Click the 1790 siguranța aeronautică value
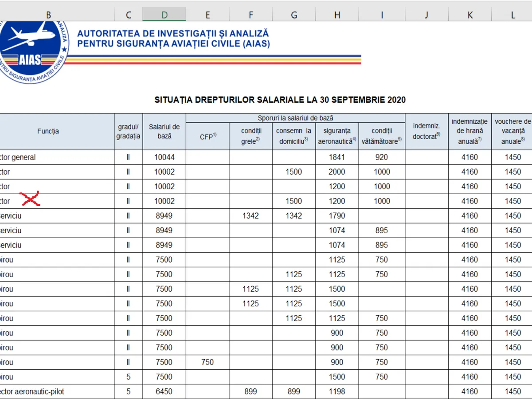The image size is (532, 399). 337,216
